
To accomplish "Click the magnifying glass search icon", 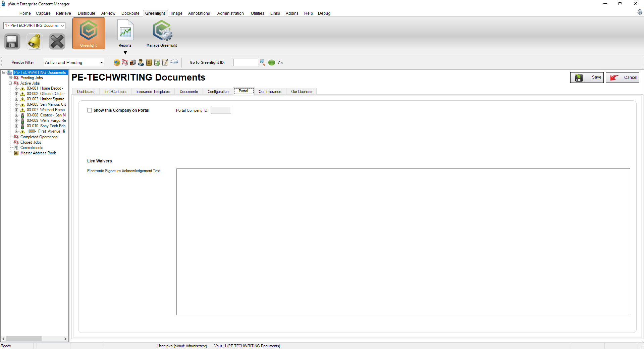I will point(263,62).
